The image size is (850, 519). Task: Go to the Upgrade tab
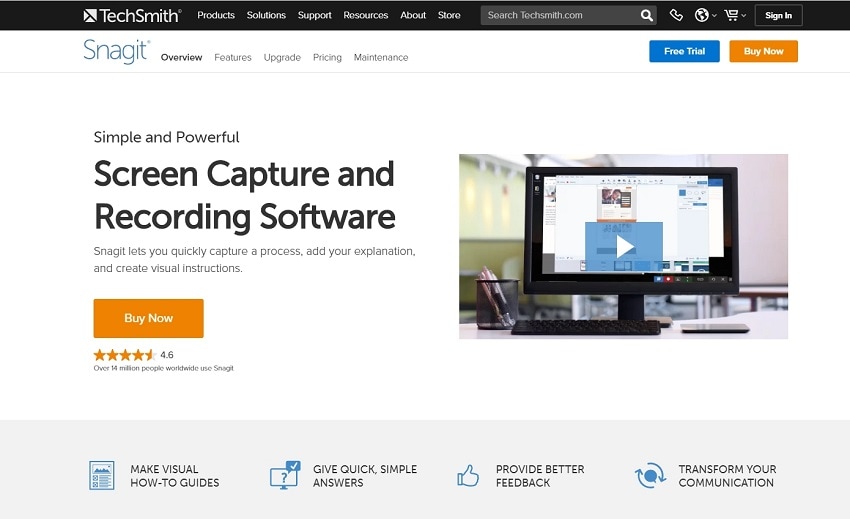coord(282,57)
